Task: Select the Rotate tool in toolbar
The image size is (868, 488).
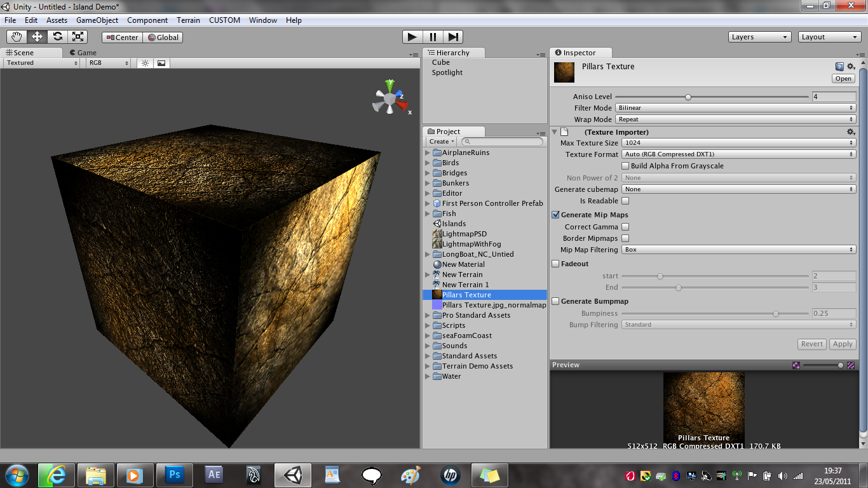Action: coord(57,37)
